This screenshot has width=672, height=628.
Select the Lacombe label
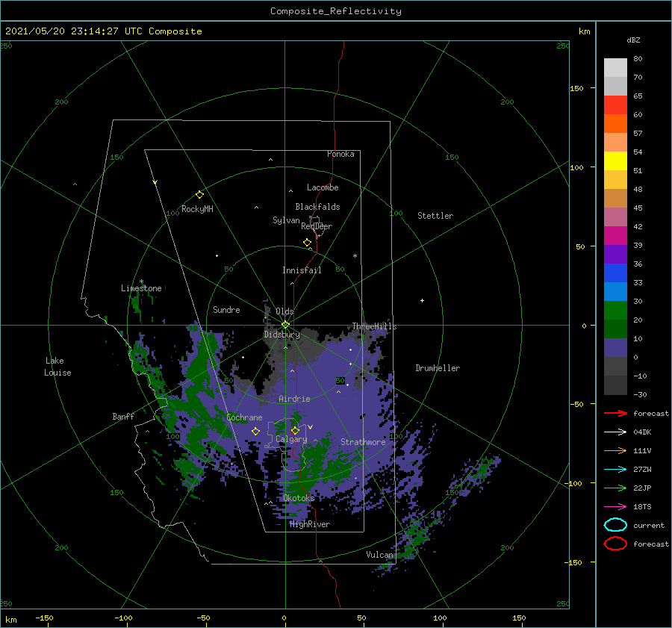(x=323, y=187)
